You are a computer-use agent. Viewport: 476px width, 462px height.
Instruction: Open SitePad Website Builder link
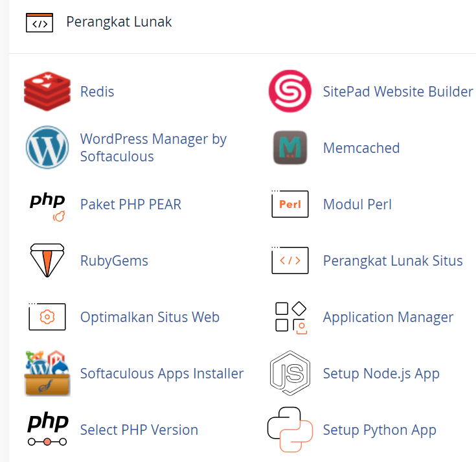pos(398,92)
